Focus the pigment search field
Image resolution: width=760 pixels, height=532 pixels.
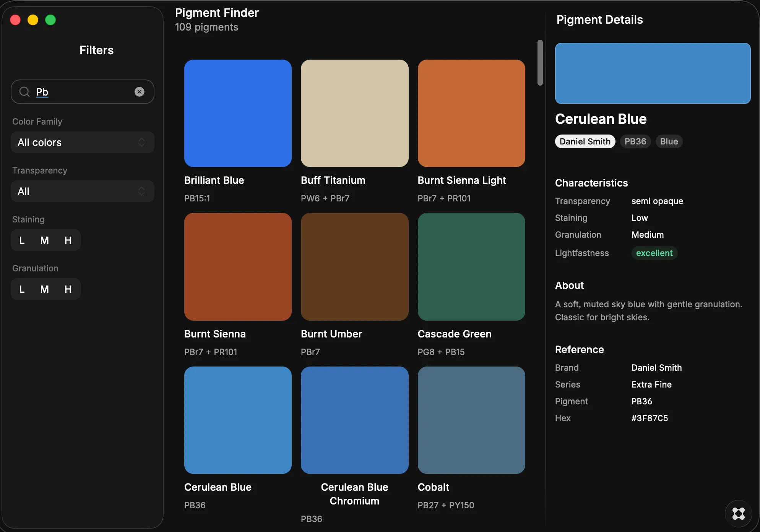tap(83, 92)
